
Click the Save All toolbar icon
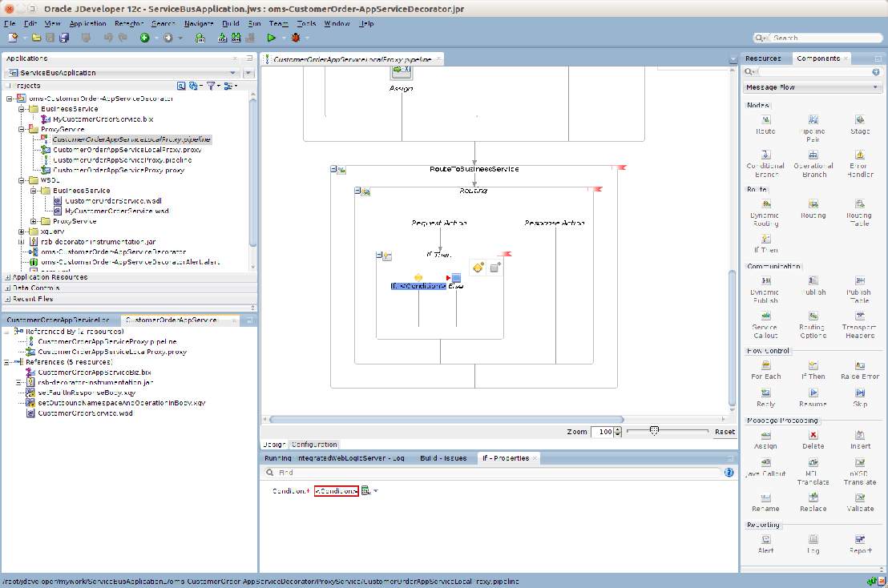coord(64,38)
